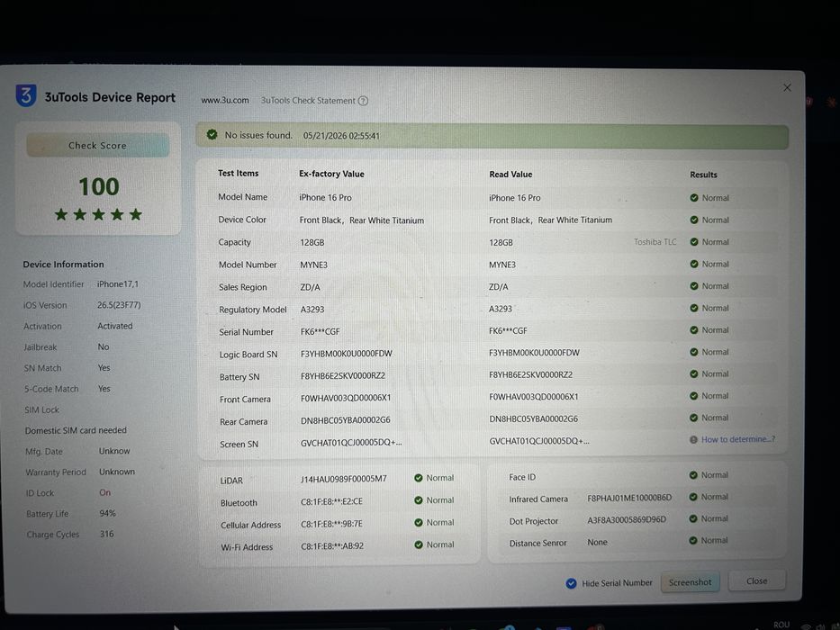The width and height of the screenshot is (840, 630).
Task: Click Normal status icon for Serial Number
Action: coord(694,329)
